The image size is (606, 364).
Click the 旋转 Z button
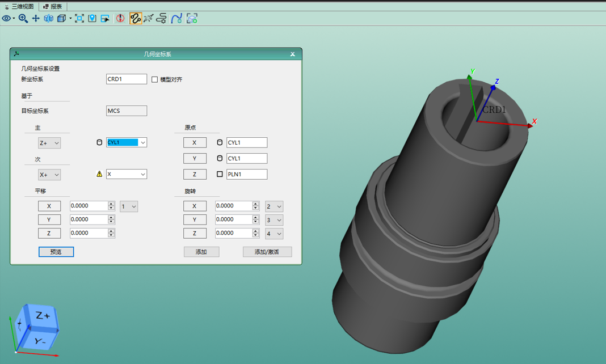tap(195, 233)
